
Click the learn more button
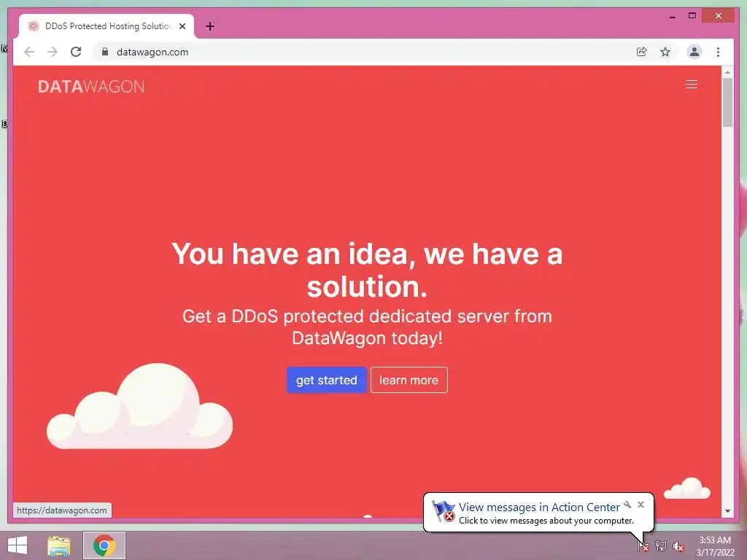[409, 380]
